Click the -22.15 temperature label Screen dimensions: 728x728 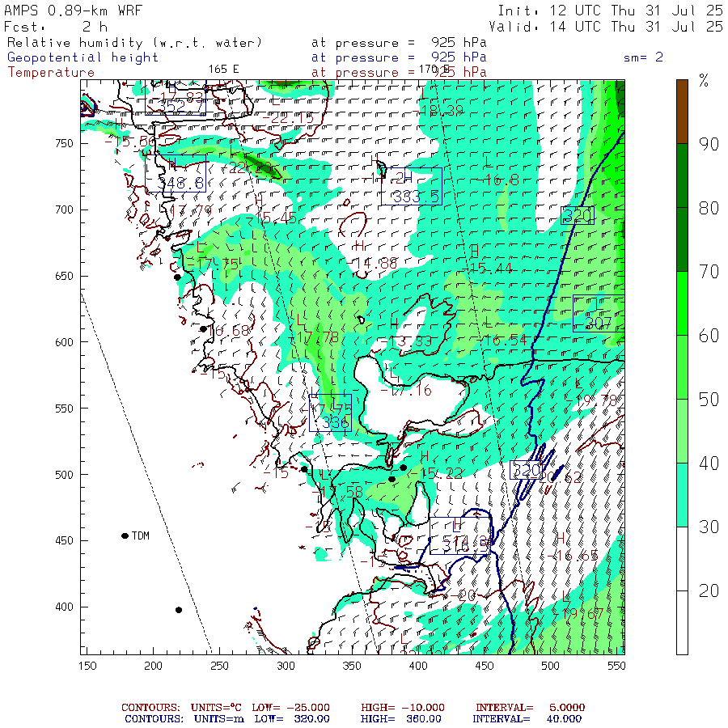(x=289, y=118)
